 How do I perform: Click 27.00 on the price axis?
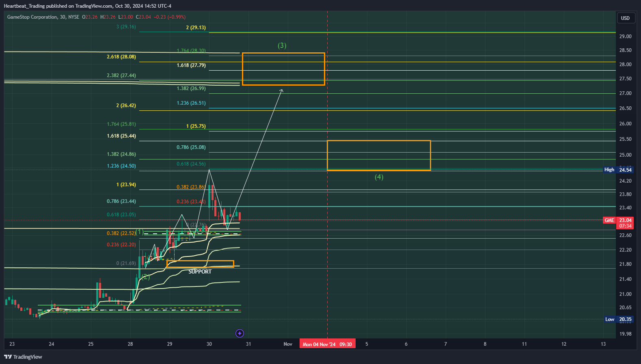coord(625,93)
